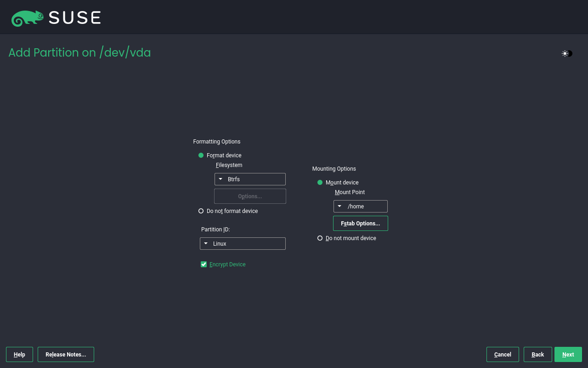Choose the Do not format device option
This screenshot has height=368, width=588.
201,211
